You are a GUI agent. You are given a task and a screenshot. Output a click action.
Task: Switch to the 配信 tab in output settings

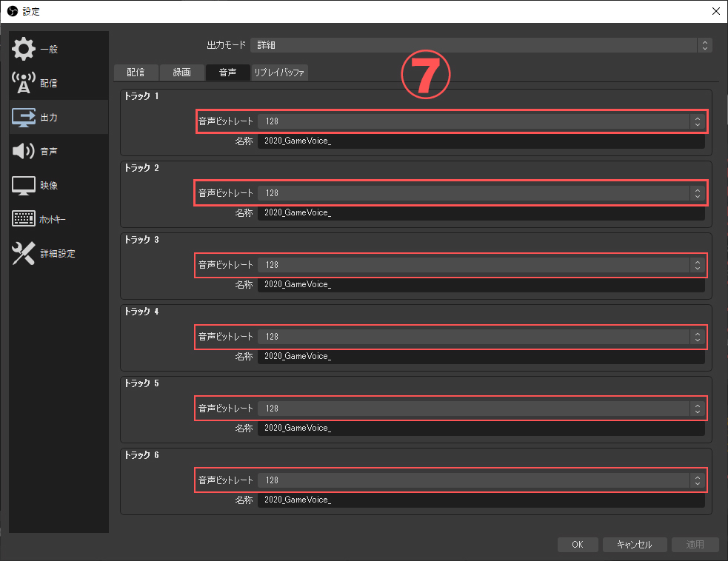coord(136,73)
